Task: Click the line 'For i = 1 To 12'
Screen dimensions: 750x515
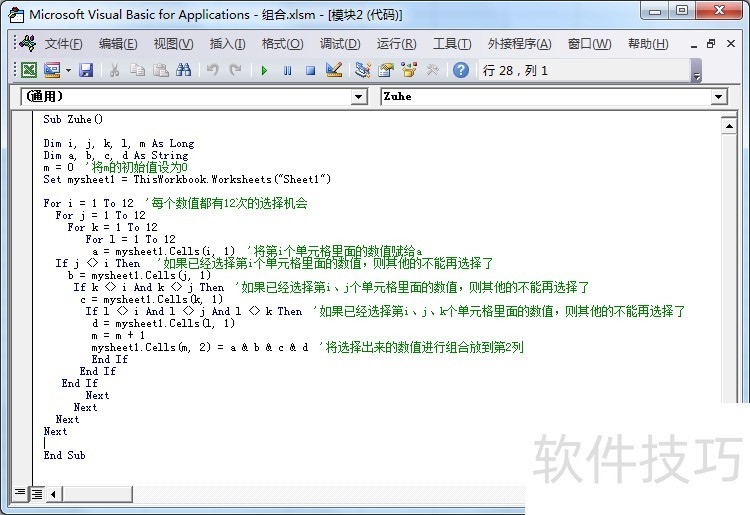Action: click(x=88, y=203)
